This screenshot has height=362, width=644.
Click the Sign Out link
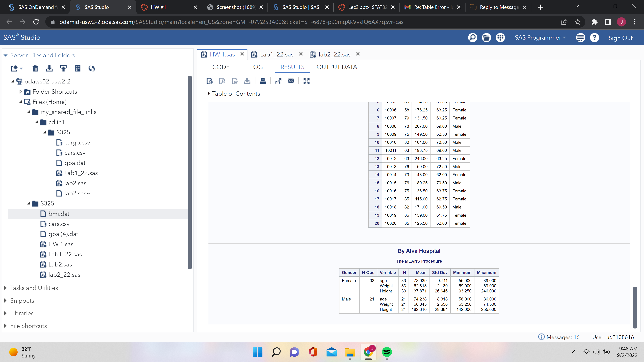click(620, 38)
